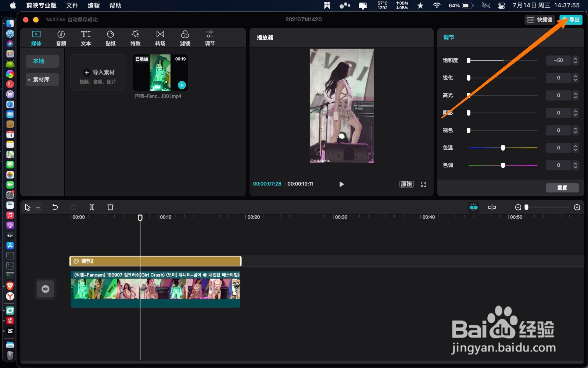Viewport: 588px width, 368px height.
Task: Add the mp4 clip with plus icon
Action: tap(182, 85)
